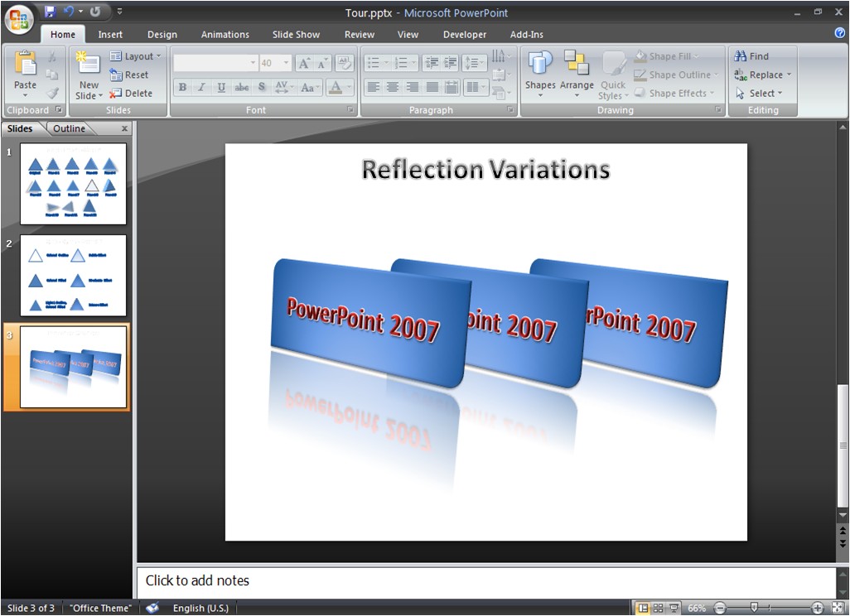Click the New Slide icon

[x=89, y=64]
